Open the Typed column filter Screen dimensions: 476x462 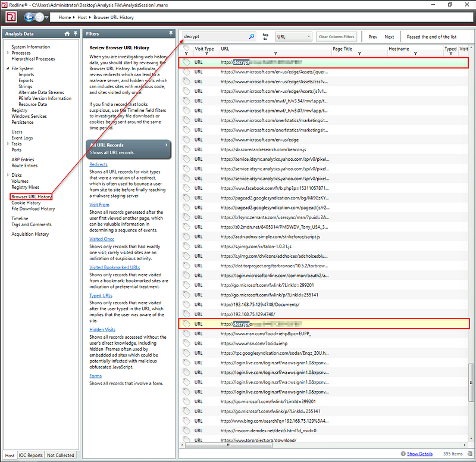point(451,54)
